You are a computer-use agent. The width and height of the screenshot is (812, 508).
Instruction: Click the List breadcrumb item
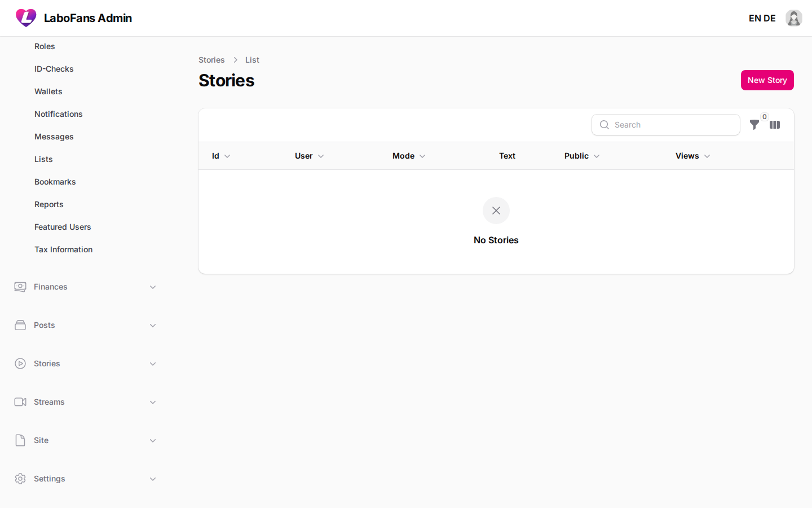coord(252,60)
